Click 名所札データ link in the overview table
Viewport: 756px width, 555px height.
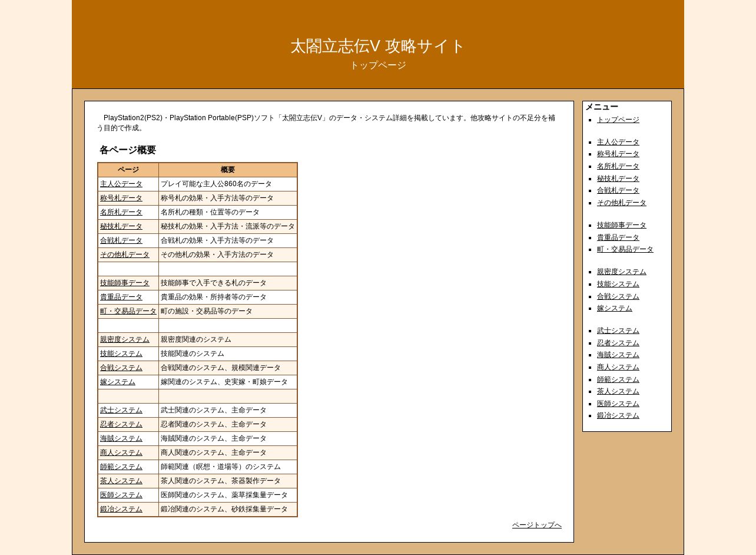click(x=121, y=212)
